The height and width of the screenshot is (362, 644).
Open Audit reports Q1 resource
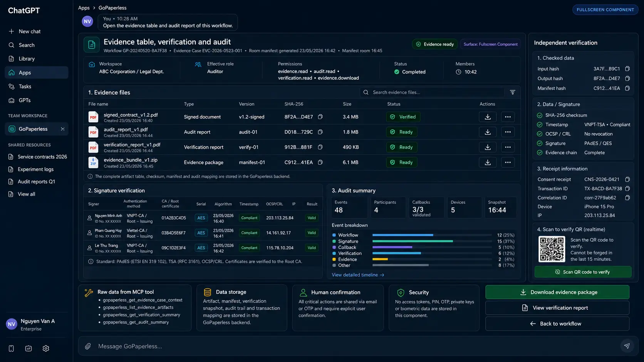tap(32, 182)
